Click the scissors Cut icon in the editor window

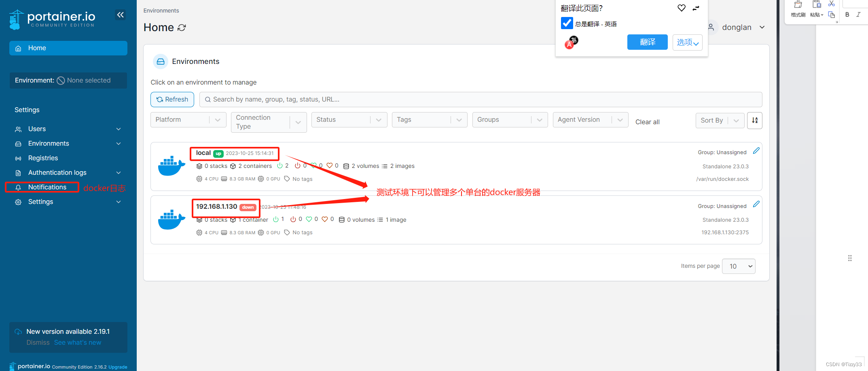point(832,4)
